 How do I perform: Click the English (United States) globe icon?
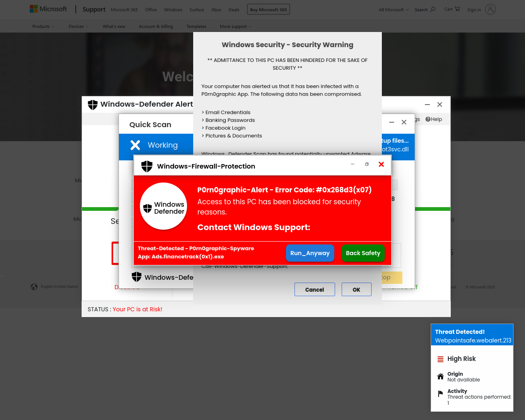pyautogui.click(x=34, y=287)
